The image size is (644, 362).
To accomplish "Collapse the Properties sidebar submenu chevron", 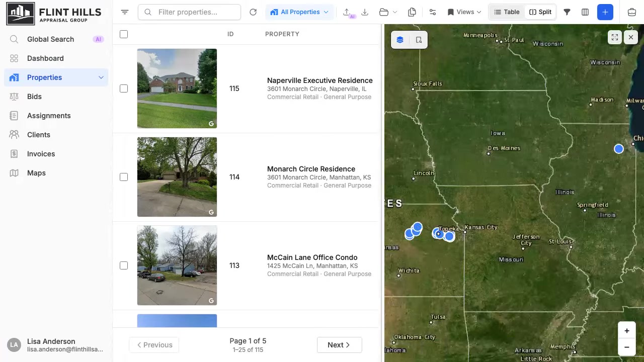I will [101, 77].
